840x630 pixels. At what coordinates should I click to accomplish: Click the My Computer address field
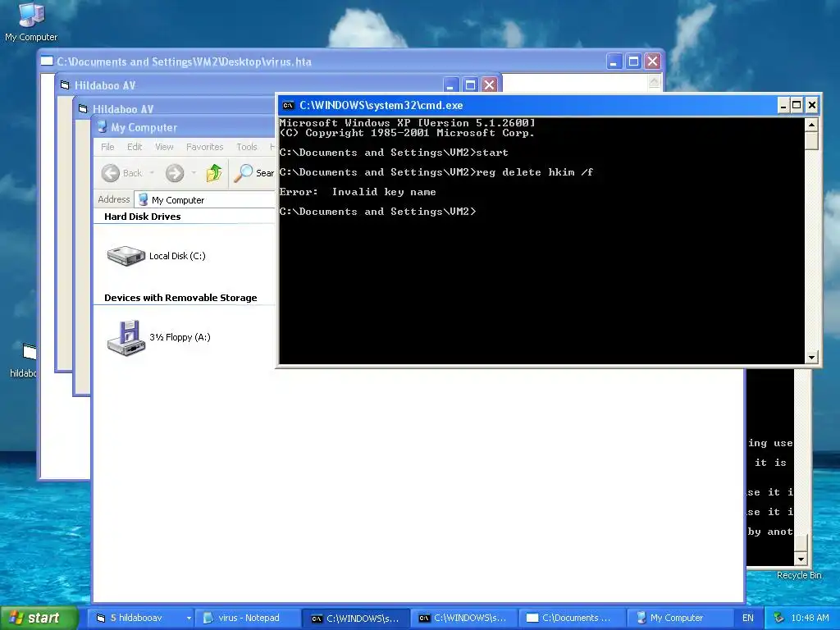(x=204, y=200)
